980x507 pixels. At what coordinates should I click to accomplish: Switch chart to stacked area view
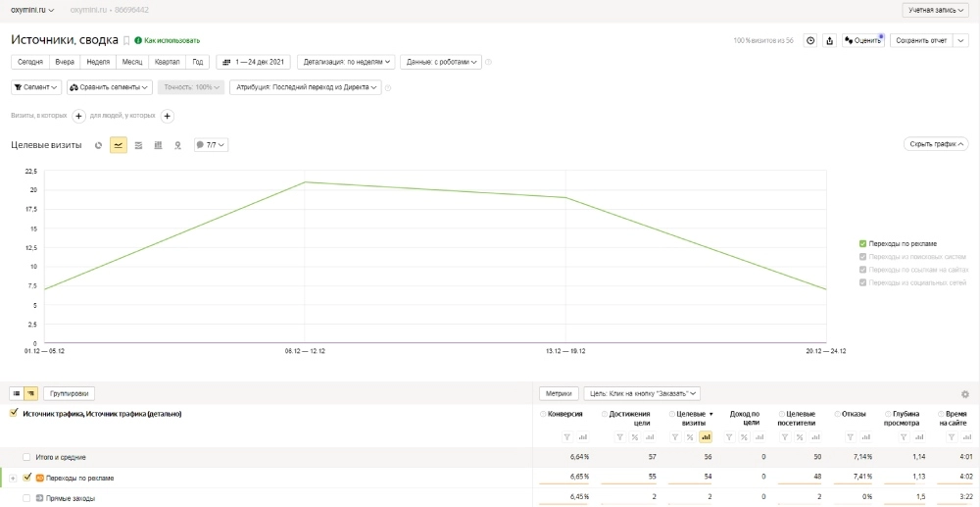(x=138, y=145)
